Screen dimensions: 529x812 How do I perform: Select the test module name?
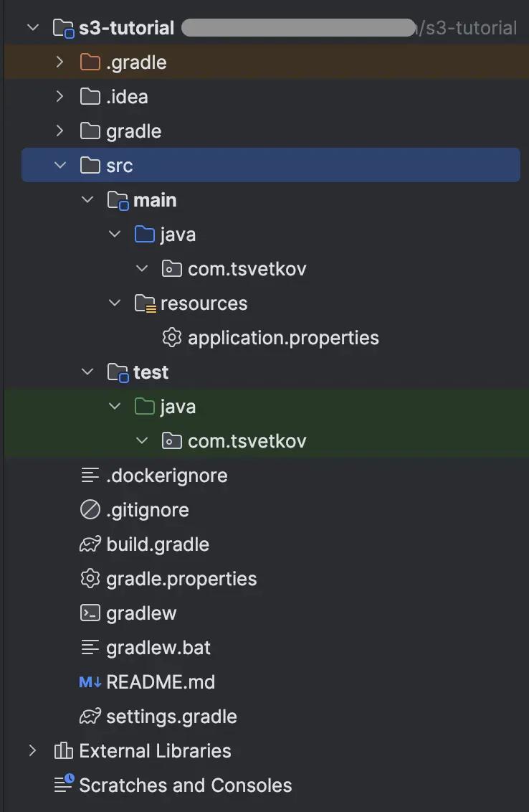[151, 372]
